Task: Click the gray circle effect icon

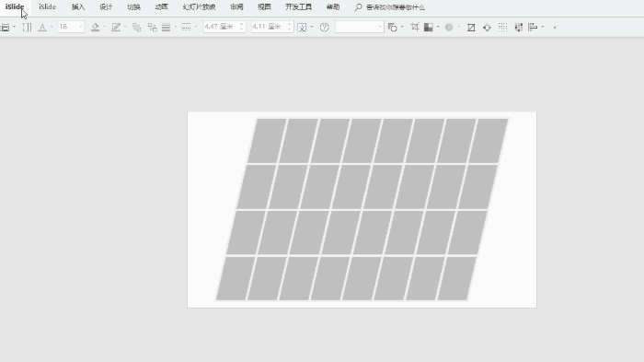Action: [449, 27]
